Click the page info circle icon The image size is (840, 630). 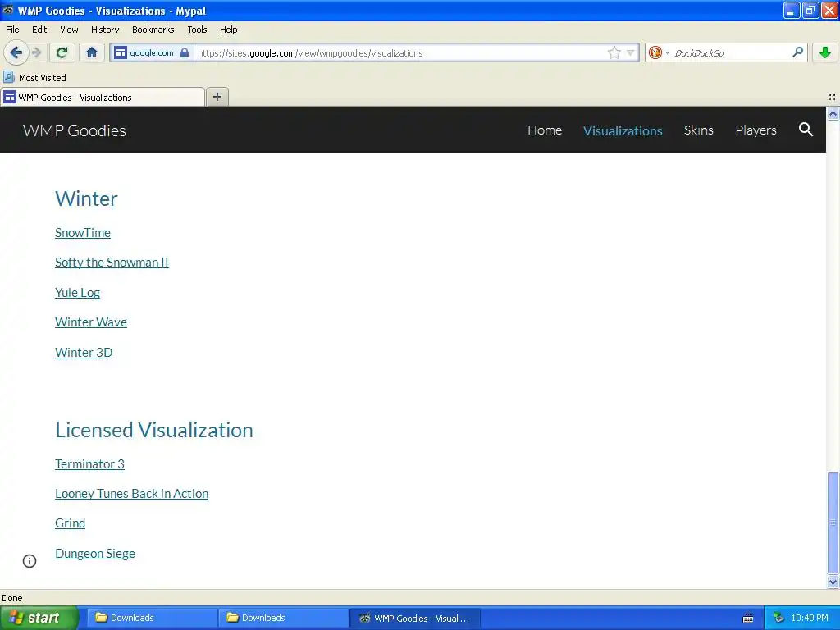(30, 561)
